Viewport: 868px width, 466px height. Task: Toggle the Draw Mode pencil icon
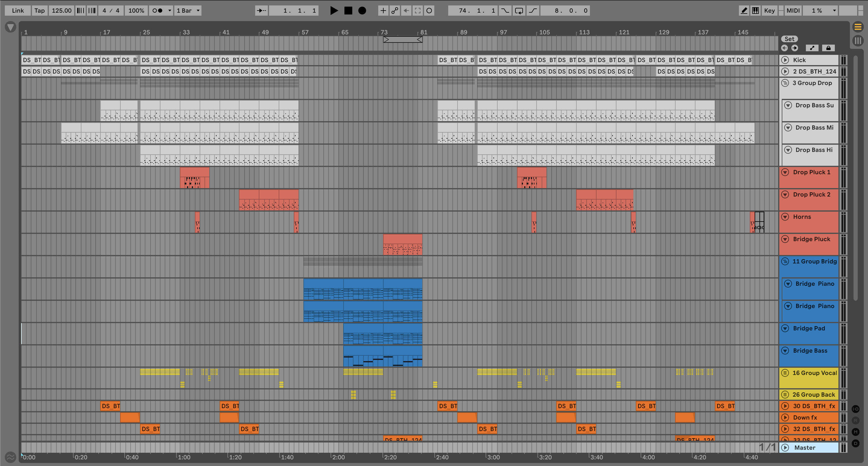point(744,11)
